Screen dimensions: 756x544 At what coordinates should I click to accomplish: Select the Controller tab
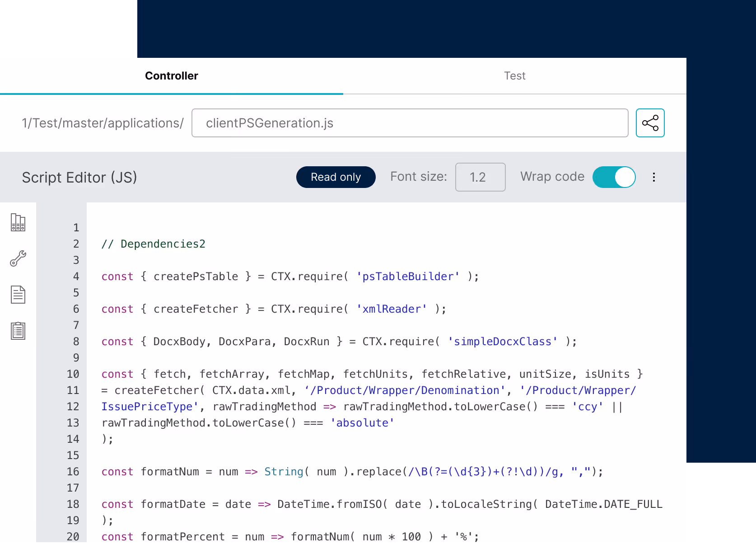click(x=171, y=75)
